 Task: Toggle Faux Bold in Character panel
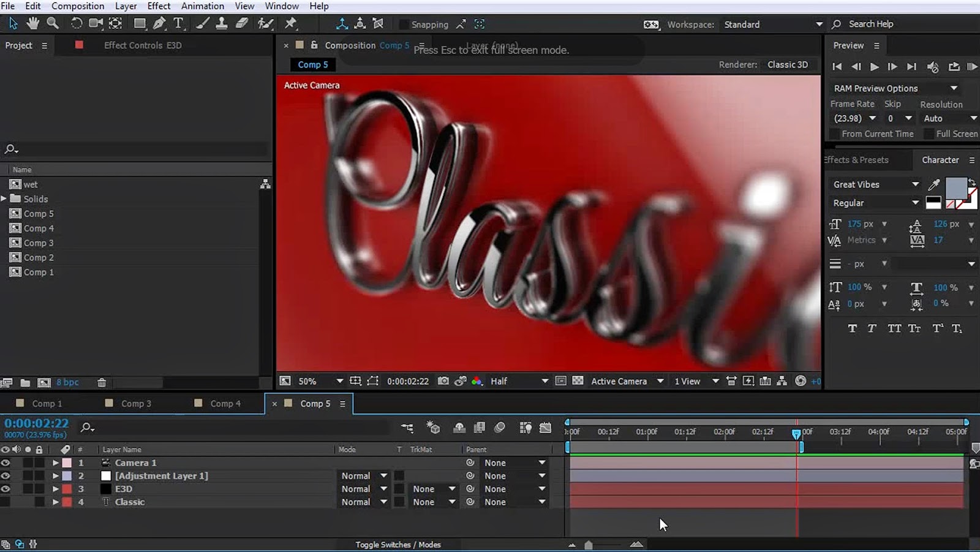tap(852, 328)
